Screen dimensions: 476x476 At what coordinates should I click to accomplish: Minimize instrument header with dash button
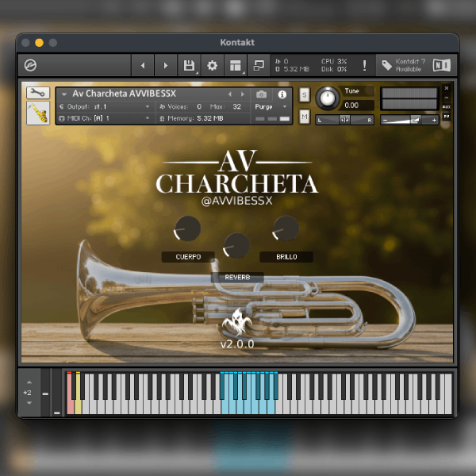tap(446, 98)
